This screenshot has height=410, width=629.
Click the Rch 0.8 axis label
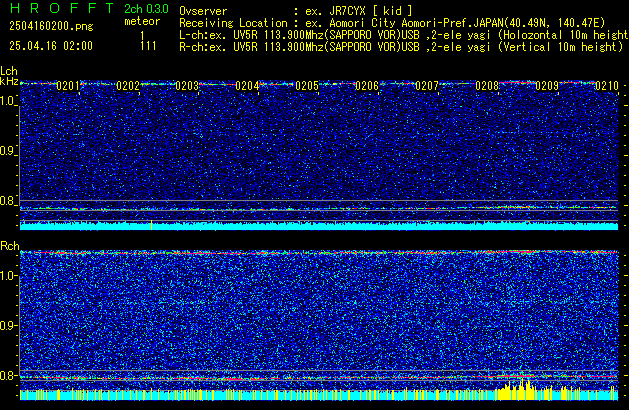8,375
